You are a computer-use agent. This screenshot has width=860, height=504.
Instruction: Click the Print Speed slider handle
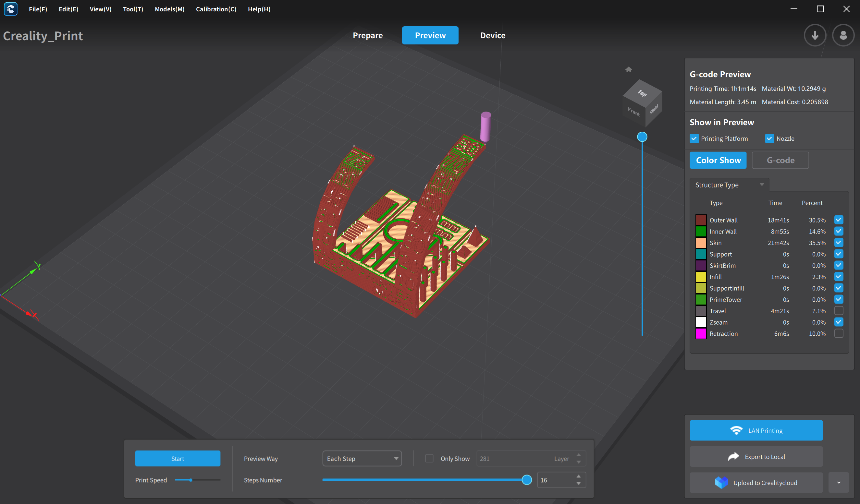click(191, 480)
